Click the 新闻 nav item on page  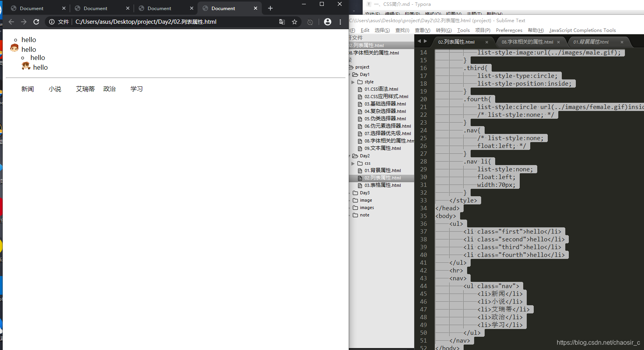pos(28,89)
